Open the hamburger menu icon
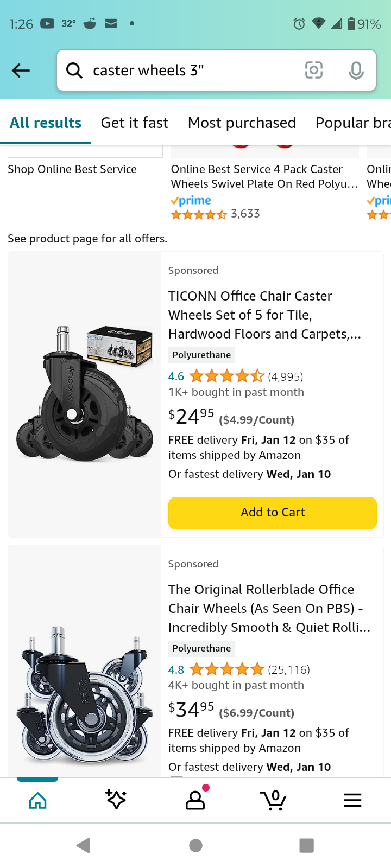Viewport: 391px width, 868px height. pos(352,800)
